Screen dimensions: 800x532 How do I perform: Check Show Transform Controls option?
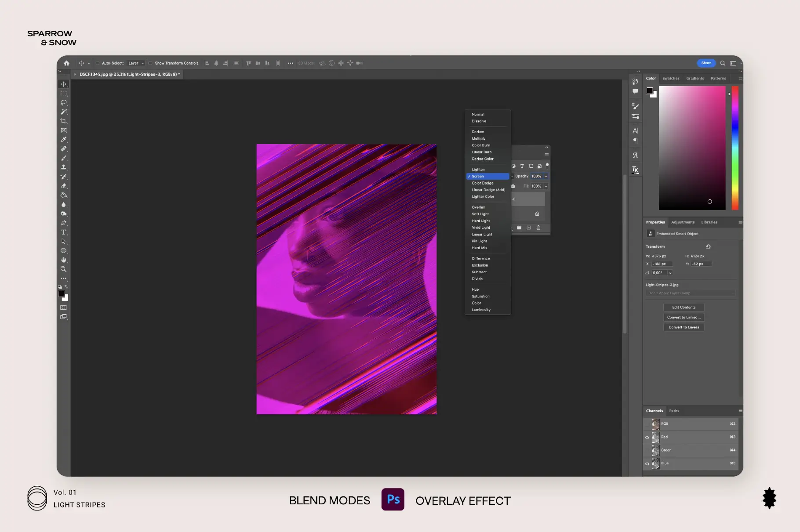[150, 63]
